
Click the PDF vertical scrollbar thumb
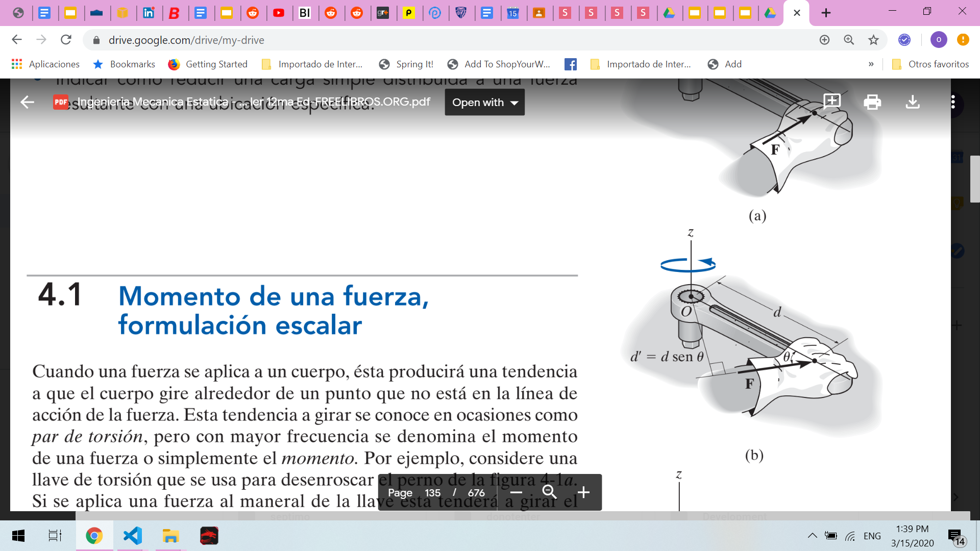pos(974,179)
